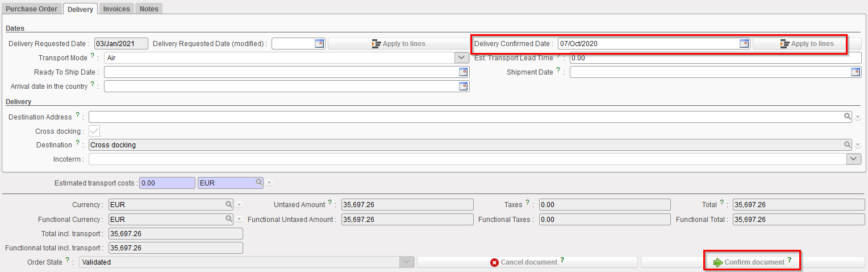This screenshot has width=868, height=272.
Task: Open calendar for Delivery Requested Date (modified)
Action: pyautogui.click(x=319, y=44)
